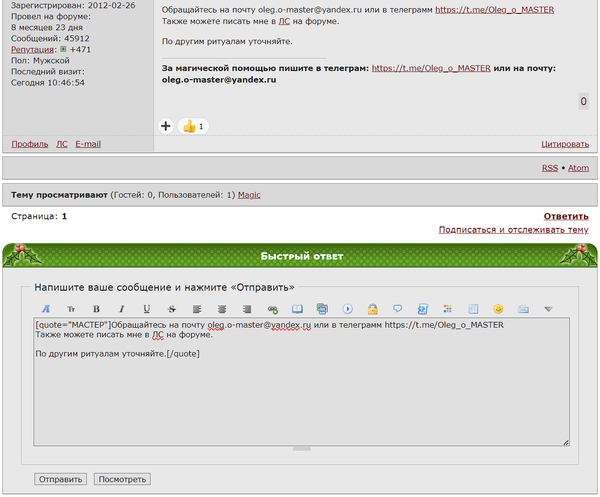Screen dimensions: 600x497
Task: Open telegram link in the signature
Action: [x=431, y=68]
